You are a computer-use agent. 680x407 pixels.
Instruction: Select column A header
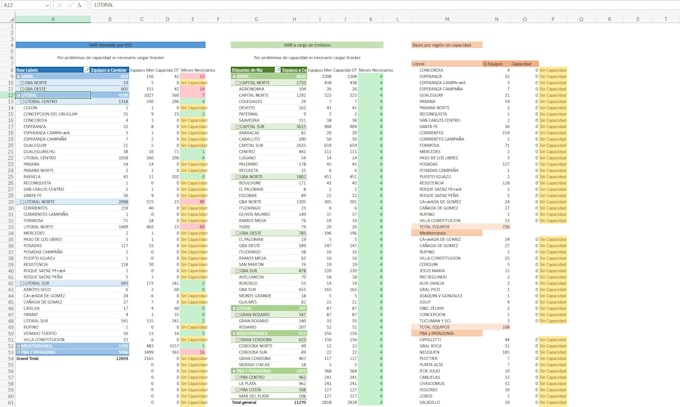tap(53, 19)
